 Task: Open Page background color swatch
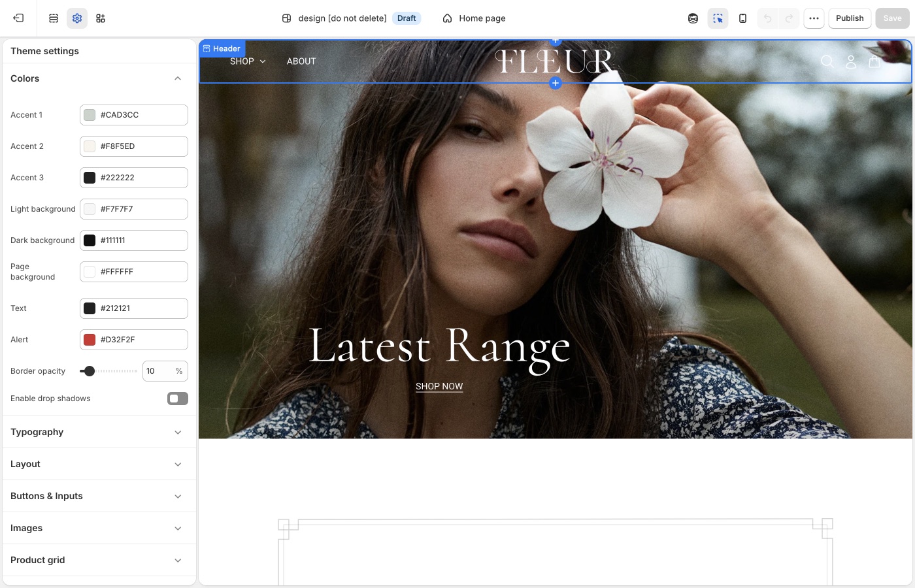(x=90, y=272)
